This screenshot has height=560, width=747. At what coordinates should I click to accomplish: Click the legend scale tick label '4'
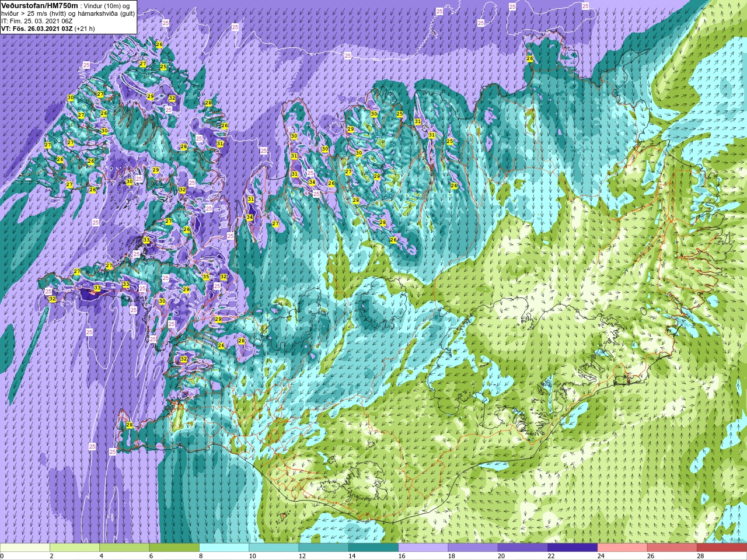point(102,556)
